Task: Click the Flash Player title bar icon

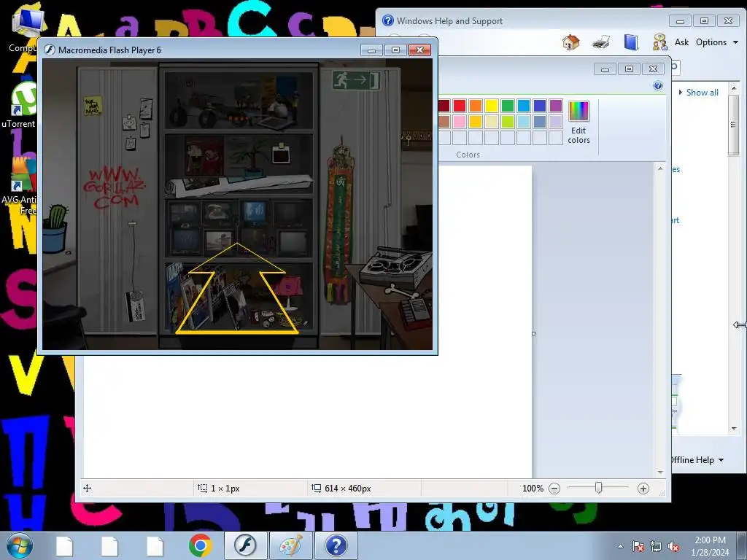Action: coord(49,50)
